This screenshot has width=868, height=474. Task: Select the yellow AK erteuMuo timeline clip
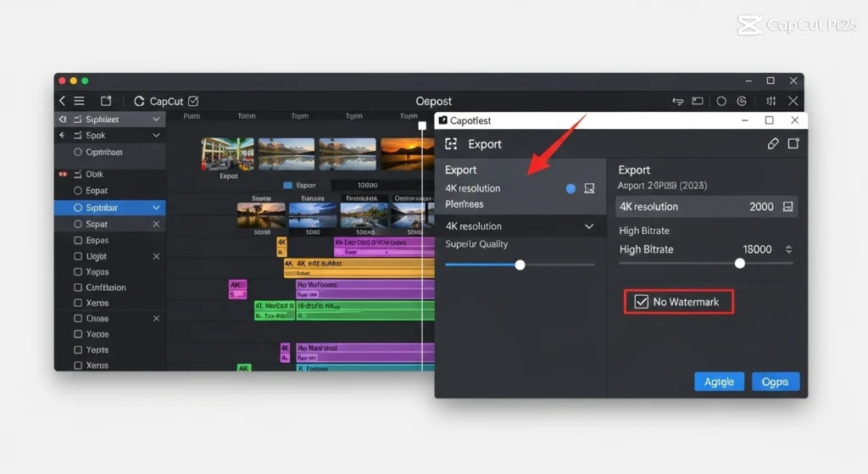click(359, 267)
